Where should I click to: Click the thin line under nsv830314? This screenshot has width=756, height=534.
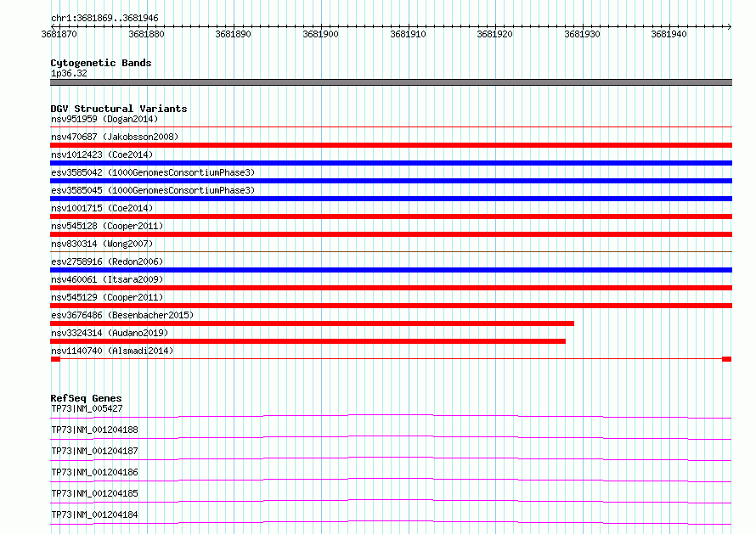[391, 251]
